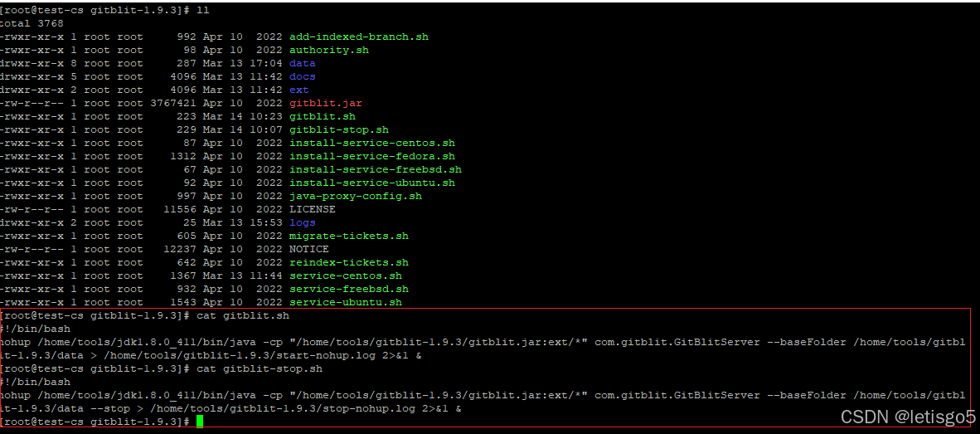Click service-centos.sh file name
The height and width of the screenshot is (434, 980).
345,276
